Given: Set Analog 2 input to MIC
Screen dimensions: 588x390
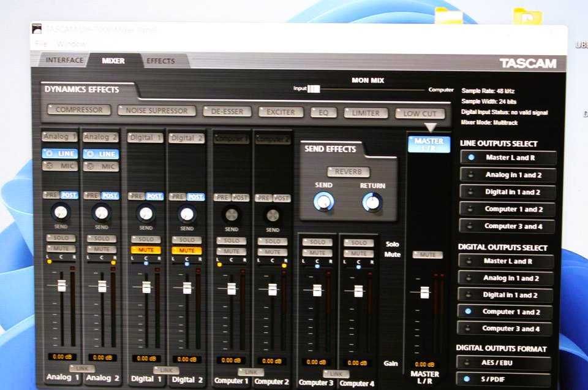Looking at the screenshot, I should click(101, 166).
